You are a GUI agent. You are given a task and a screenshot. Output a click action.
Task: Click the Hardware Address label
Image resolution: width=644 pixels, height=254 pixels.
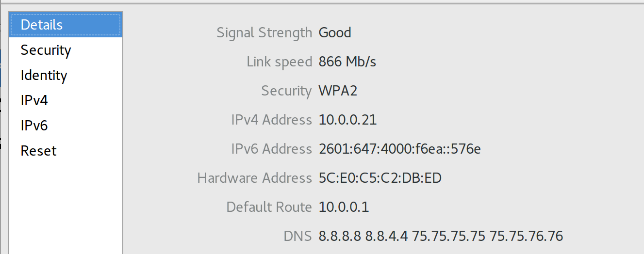tap(254, 178)
